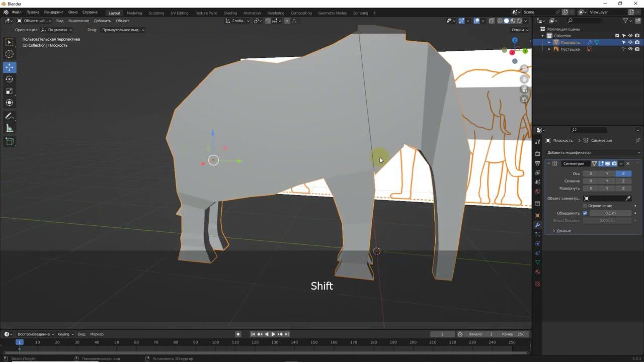Enable Y under Сечение (bisect)
The width and height of the screenshot is (644, 362).
pyautogui.click(x=607, y=181)
